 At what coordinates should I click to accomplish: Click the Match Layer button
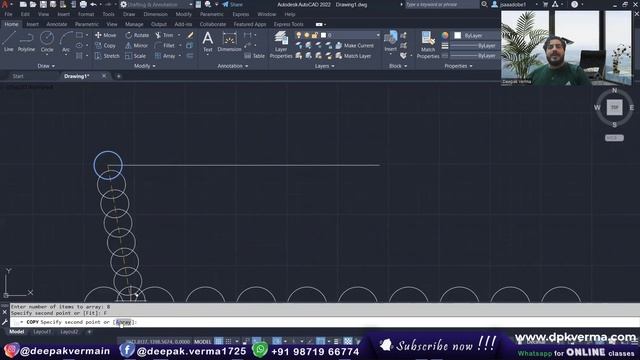[353, 56]
